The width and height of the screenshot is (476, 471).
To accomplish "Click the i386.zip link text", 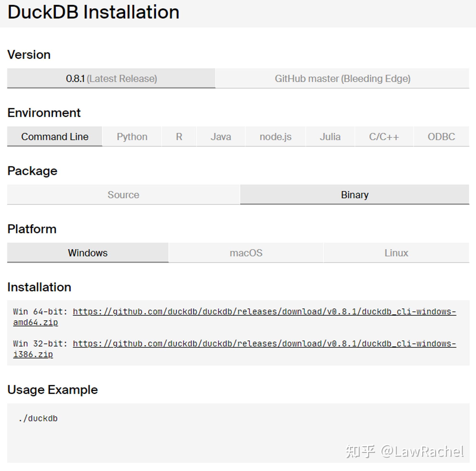I will (33, 355).
